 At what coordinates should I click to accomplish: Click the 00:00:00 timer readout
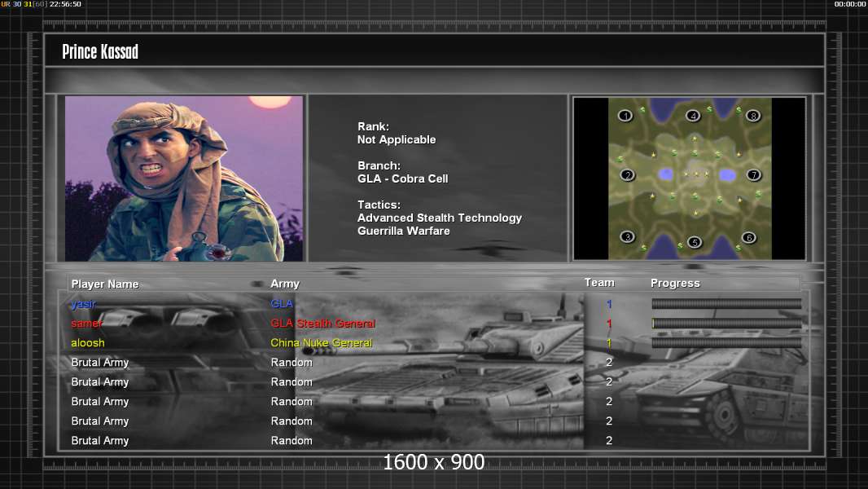[850, 4]
